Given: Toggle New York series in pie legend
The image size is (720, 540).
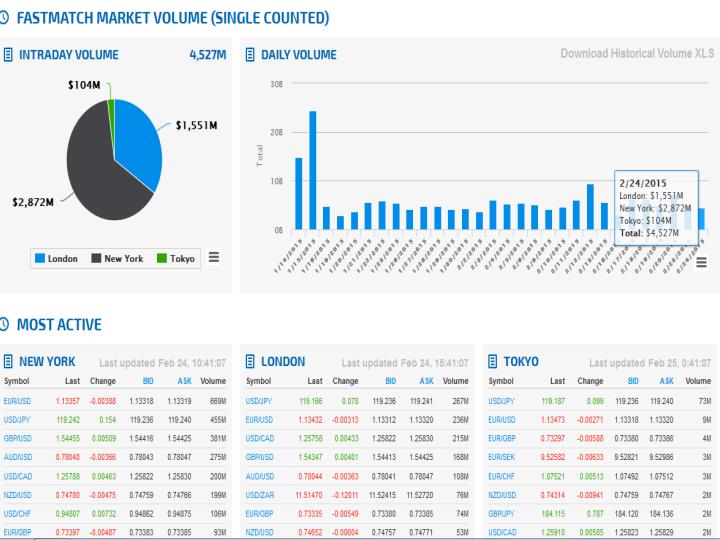Looking at the screenshot, I should [x=117, y=259].
